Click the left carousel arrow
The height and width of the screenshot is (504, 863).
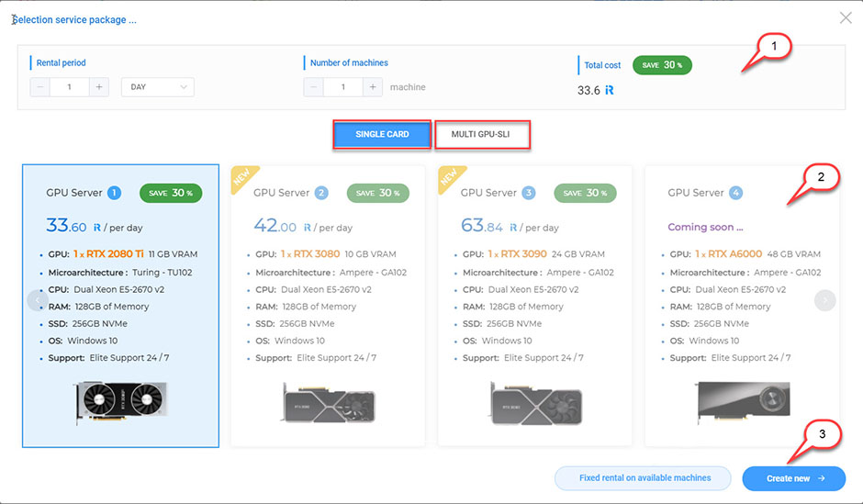coord(38,299)
